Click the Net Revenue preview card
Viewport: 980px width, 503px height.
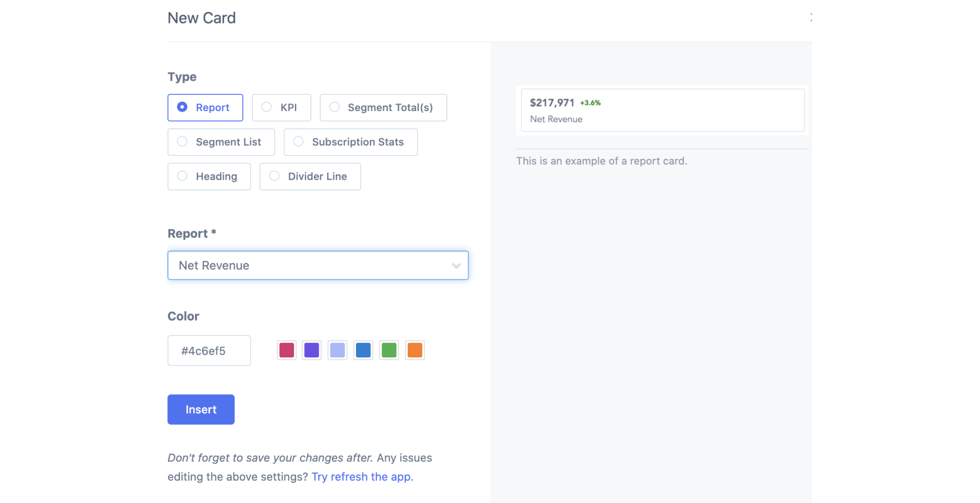[663, 110]
